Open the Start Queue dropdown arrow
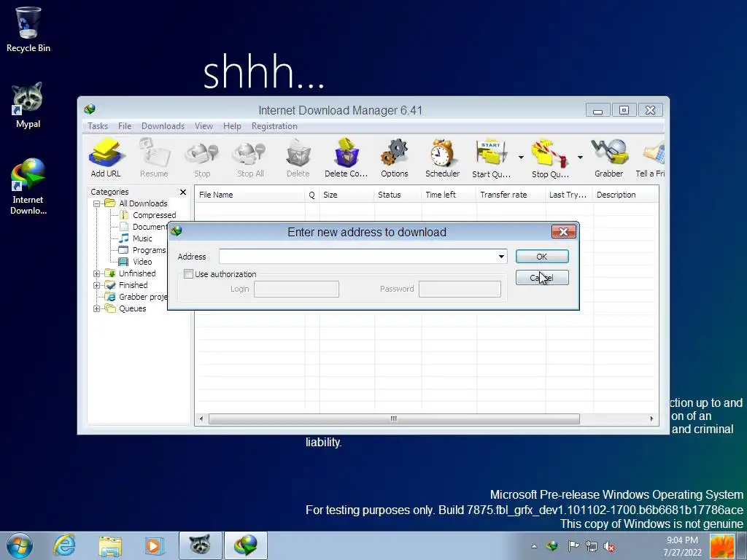This screenshot has width=747, height=560. (521, 157)
